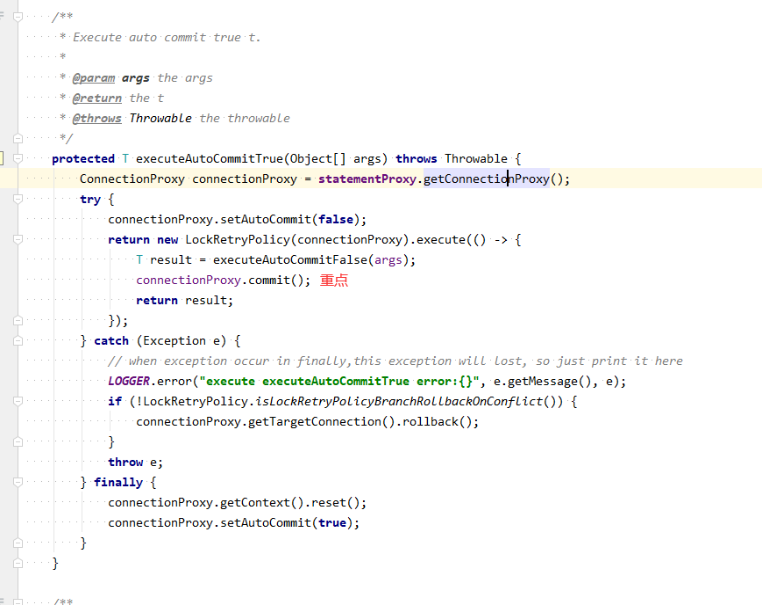This screenshot has height=605, width=762.
Task: Click the catch keyword
Action: pos(111,341)
